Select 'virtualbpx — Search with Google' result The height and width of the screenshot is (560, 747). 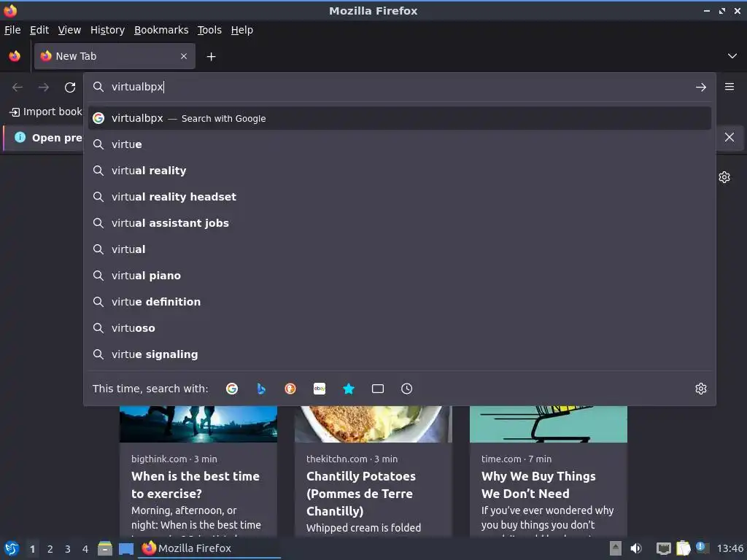399,118
